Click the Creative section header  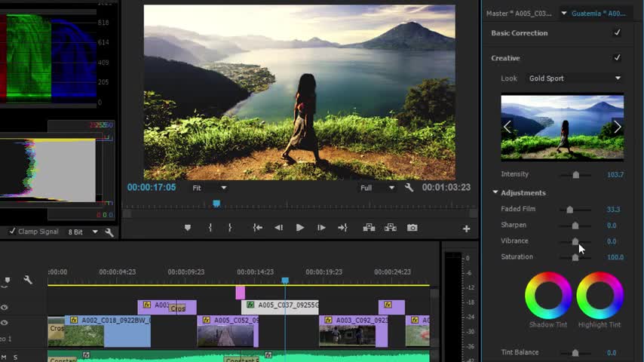click(505, 58)
